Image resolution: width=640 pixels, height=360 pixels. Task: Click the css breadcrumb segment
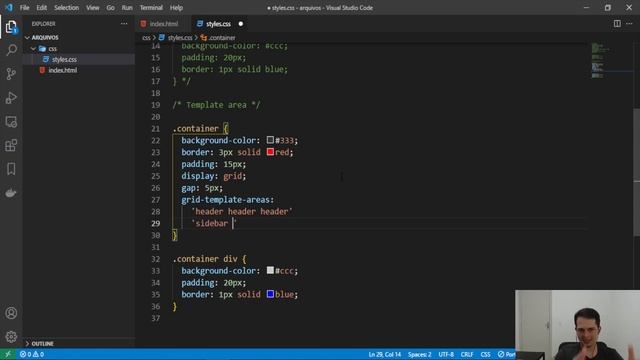(146, 38)
